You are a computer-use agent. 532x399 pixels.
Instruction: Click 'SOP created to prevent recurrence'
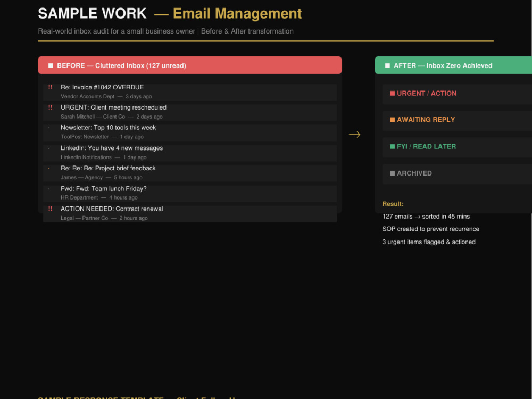pyautogui.click(x=430, y=229)
